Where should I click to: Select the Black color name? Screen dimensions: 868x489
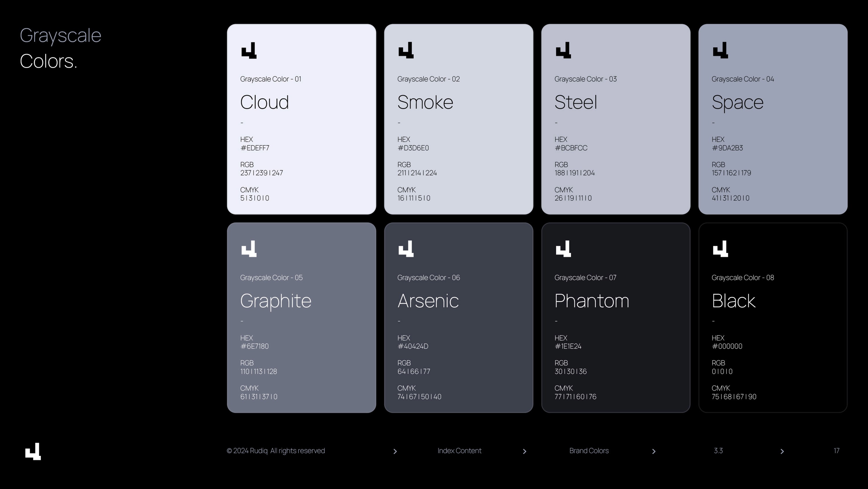(734, 301)
